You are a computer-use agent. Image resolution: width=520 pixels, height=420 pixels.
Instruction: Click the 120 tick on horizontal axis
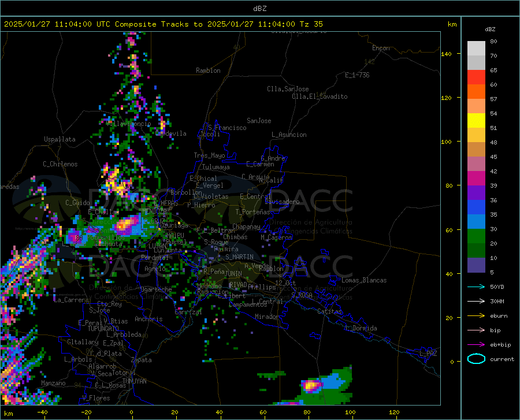point(394,412)
